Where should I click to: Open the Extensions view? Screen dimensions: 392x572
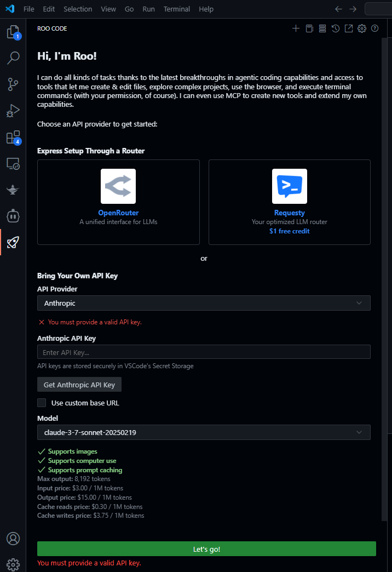coord(13,138)
